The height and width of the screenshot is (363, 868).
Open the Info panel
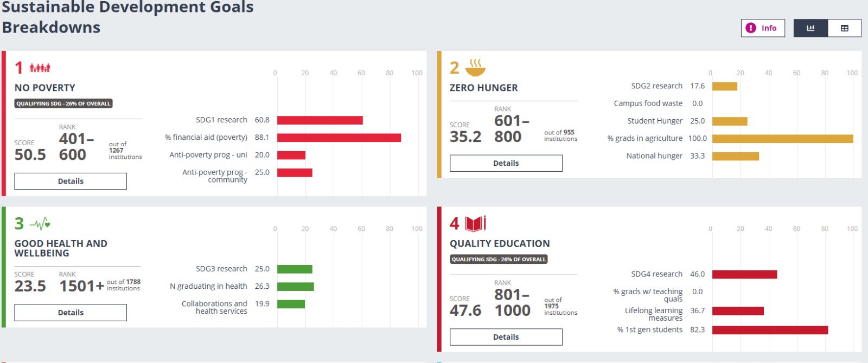(763, 28)
